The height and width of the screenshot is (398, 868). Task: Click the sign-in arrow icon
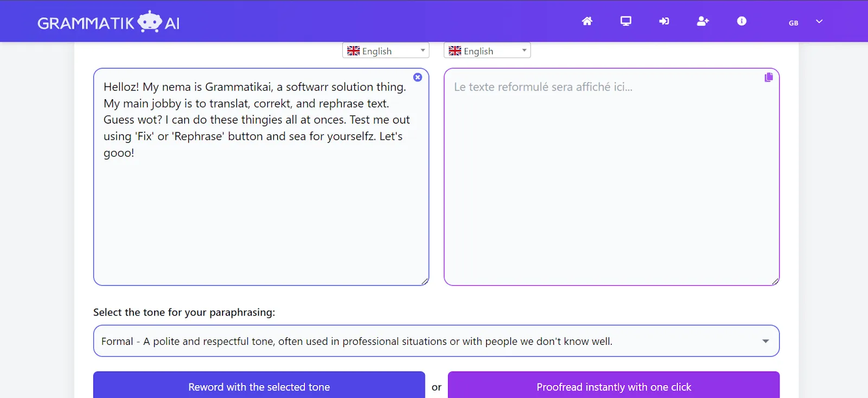664,21
